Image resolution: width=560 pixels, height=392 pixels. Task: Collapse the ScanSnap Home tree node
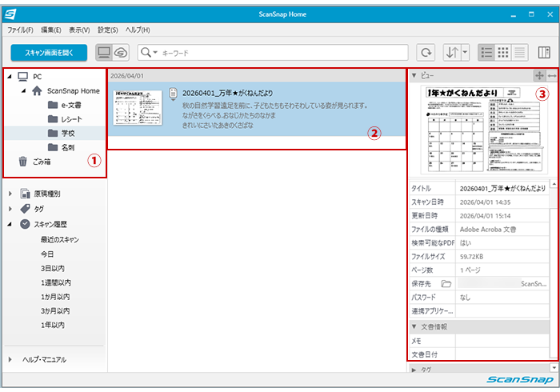tap(23, 90)
